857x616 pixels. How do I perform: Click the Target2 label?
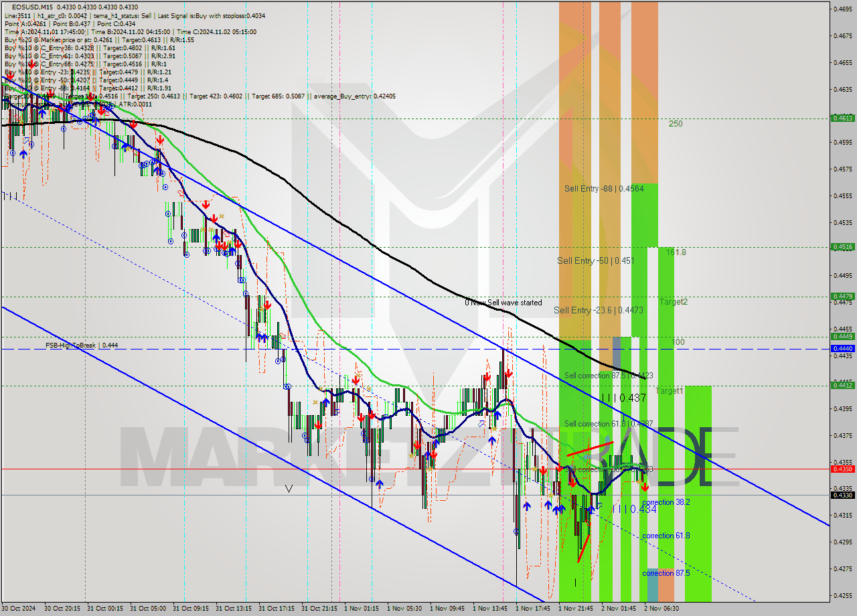click(x=673, y=302)
